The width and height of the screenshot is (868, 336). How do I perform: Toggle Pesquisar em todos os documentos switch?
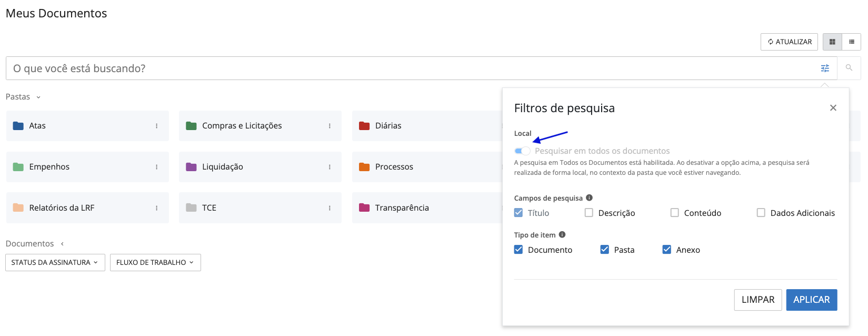(x=522, y=151)
